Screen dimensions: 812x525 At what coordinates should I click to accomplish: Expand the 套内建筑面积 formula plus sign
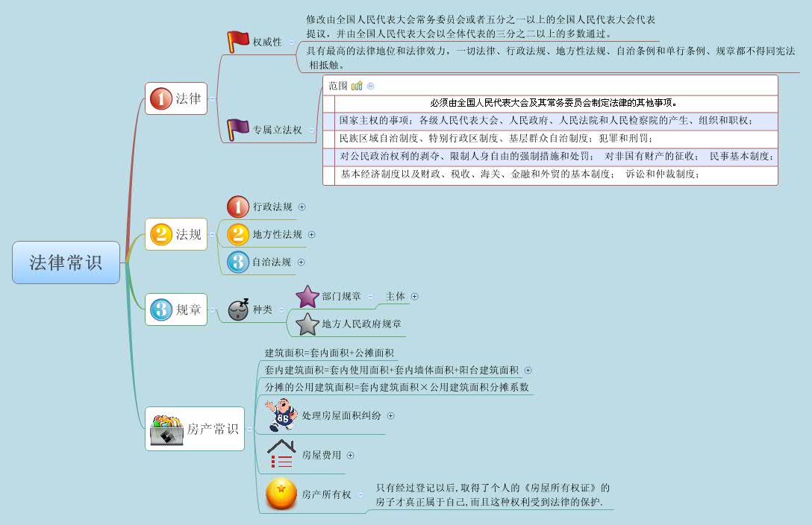(528, 370)
